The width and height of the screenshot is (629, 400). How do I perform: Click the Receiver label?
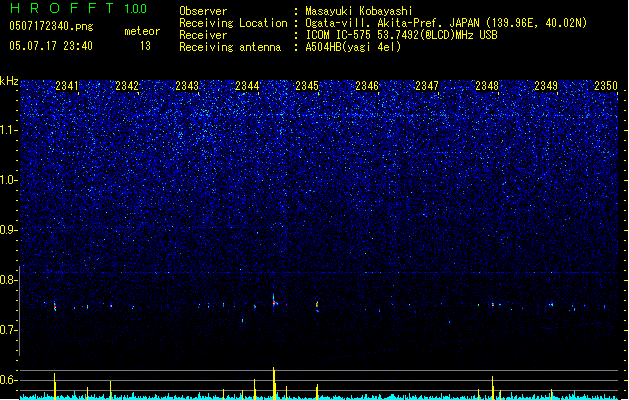point(203,35)
